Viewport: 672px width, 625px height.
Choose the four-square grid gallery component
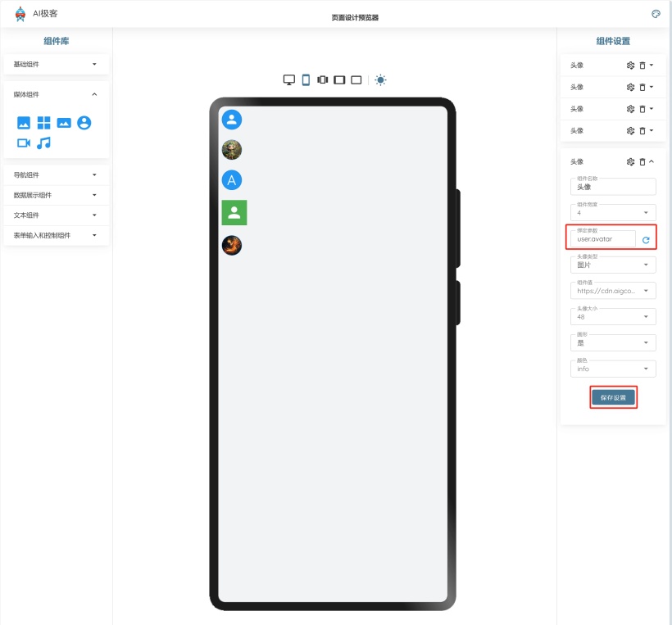(x=43, y=123)
